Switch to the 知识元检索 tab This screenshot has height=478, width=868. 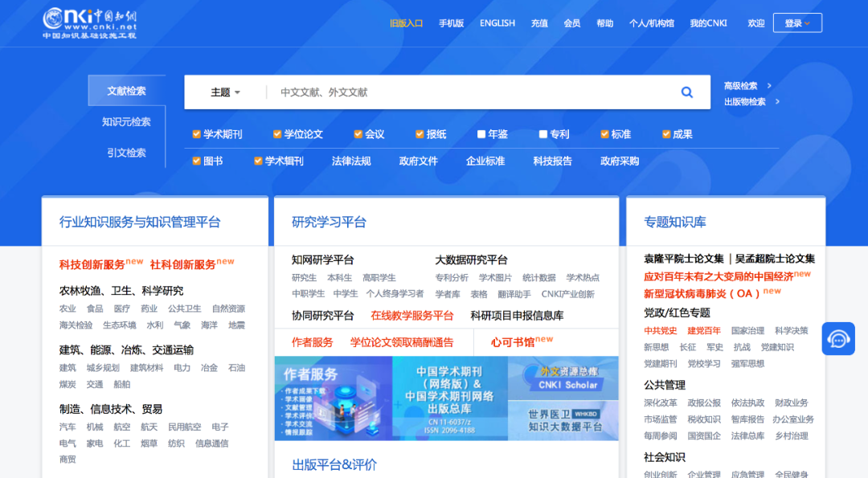pos(125,122)
